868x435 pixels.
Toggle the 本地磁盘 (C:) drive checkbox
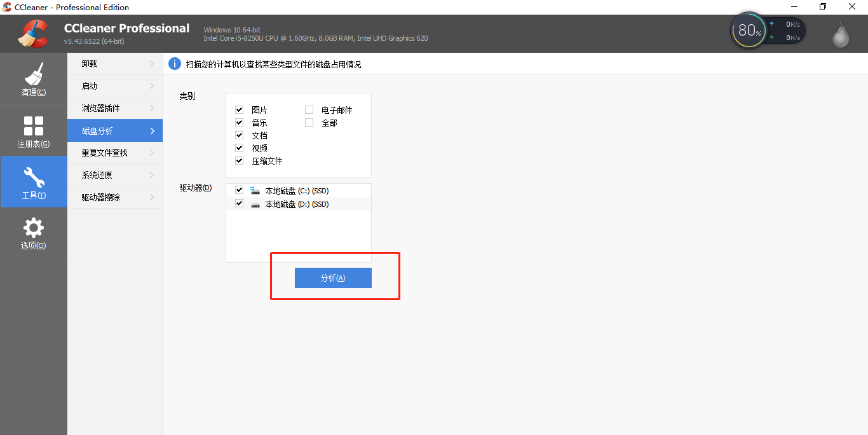(x=240, y=190)
